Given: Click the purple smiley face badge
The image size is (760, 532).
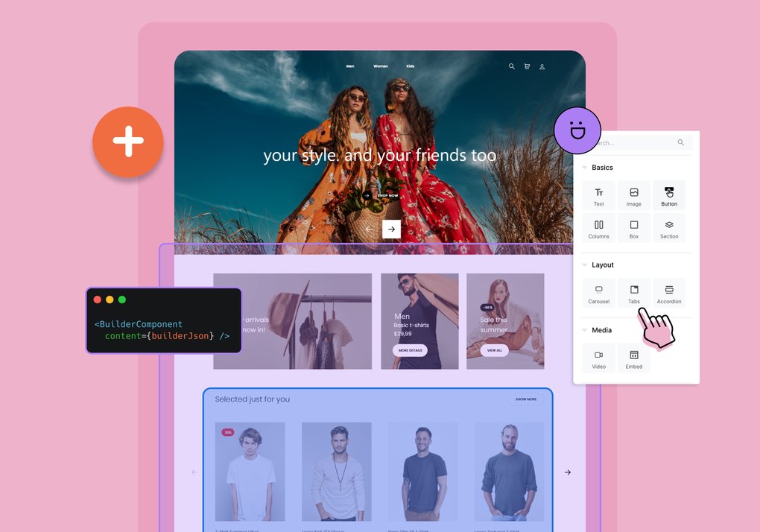Looking at the screenshot, I should tap(577, 130).
